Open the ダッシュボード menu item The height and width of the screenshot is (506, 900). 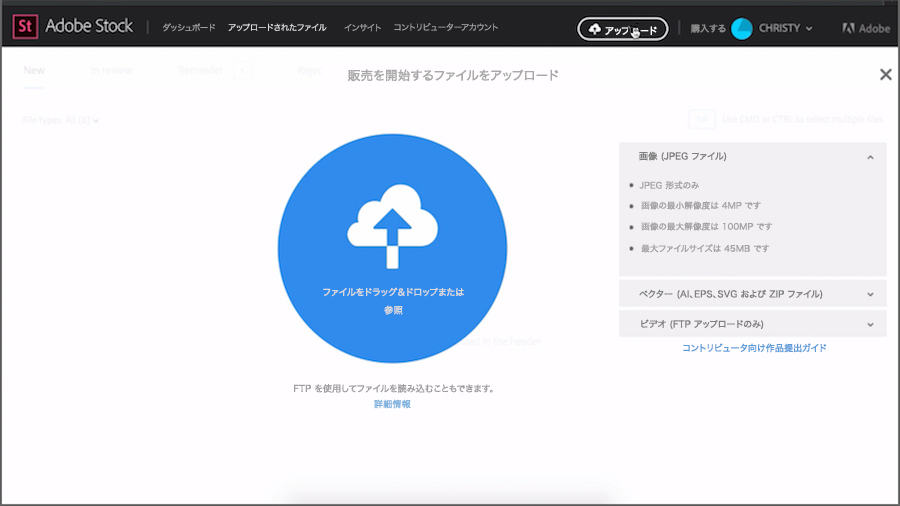coord(188,28)
